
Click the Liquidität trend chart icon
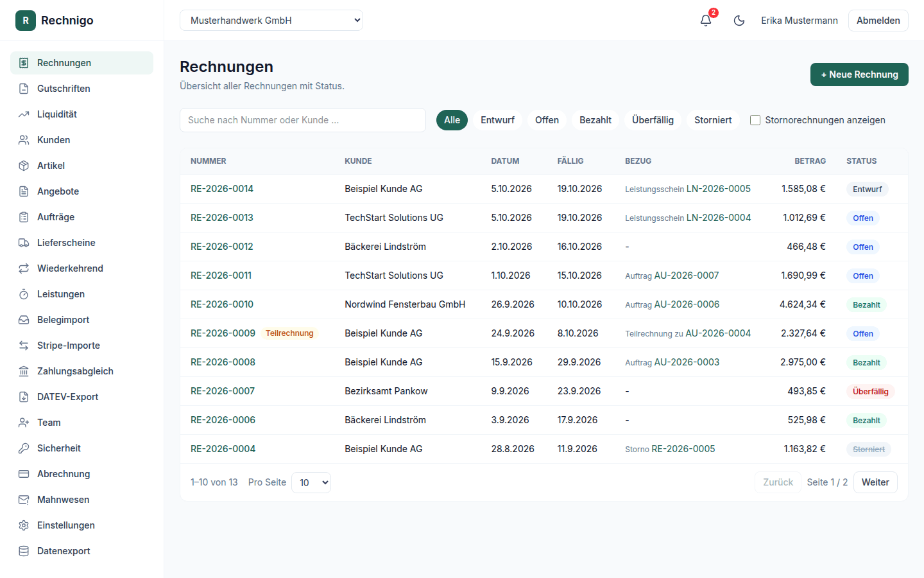click(24, 114)
